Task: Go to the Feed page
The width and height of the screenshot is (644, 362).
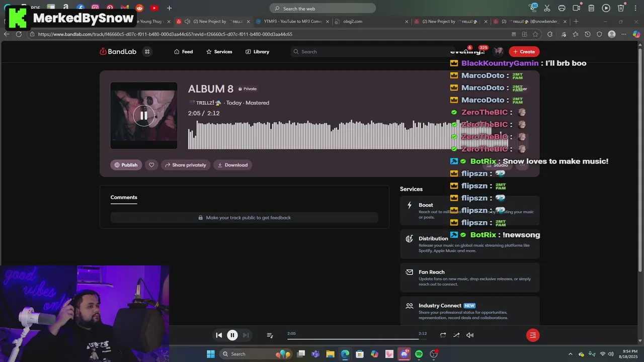Action: point(183,52)
